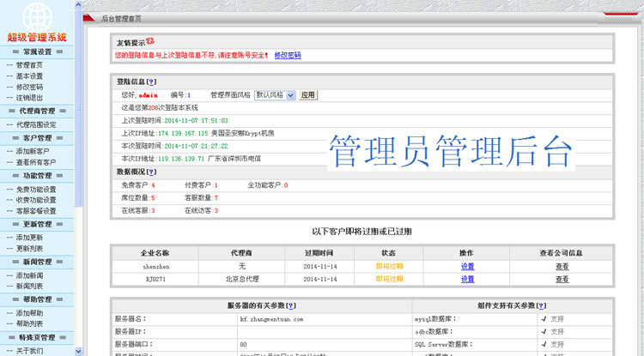Click the sidebar scrollbar up arrow
644x356 pixels.
pyautogui.click(x=78, y=5)
